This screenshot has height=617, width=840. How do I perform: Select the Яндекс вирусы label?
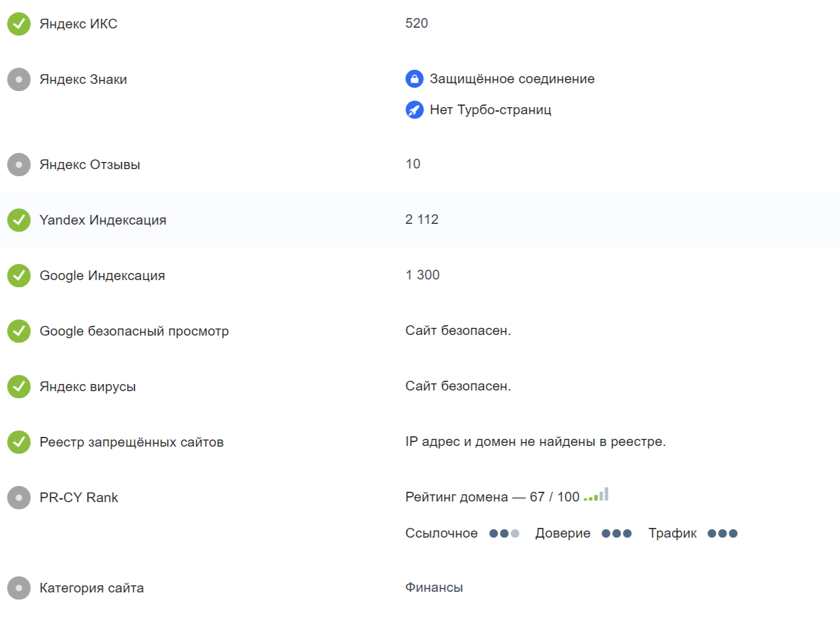coord(88,387)
